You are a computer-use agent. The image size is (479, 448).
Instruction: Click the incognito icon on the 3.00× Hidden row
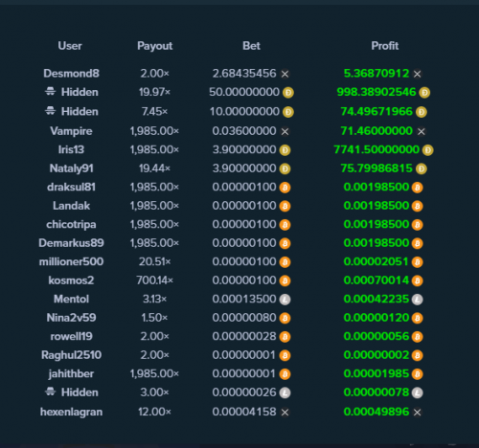pos(50,392)
